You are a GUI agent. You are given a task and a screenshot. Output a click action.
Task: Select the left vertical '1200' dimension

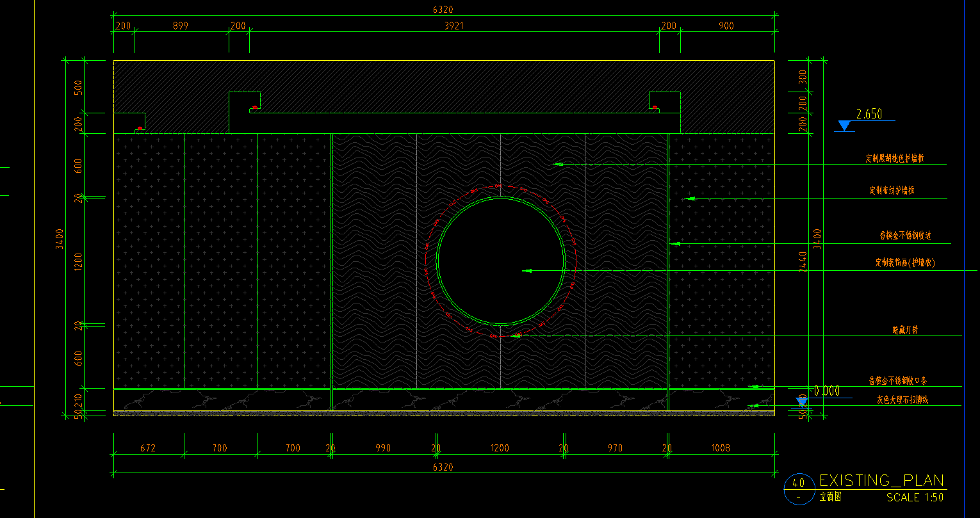[78, 261]
